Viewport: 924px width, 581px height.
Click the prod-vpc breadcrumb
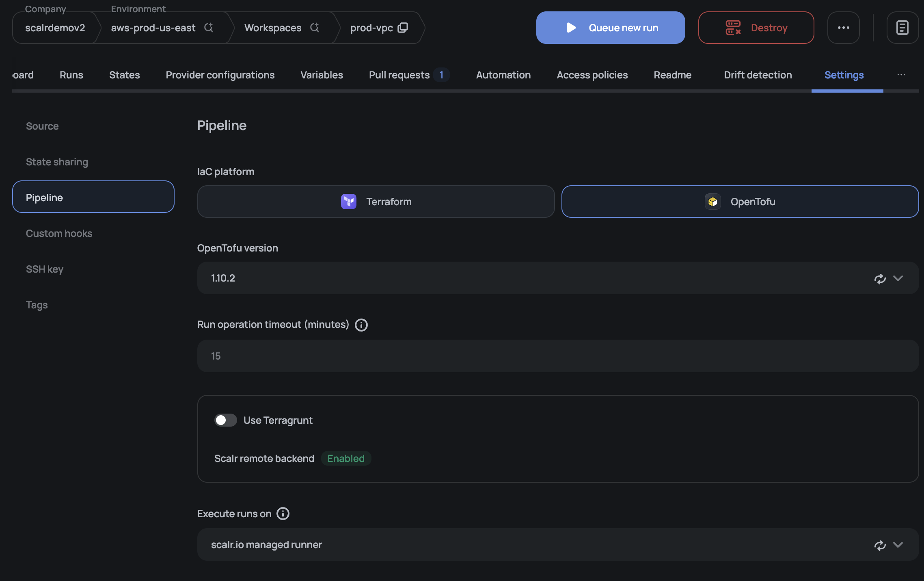(371, 28)
